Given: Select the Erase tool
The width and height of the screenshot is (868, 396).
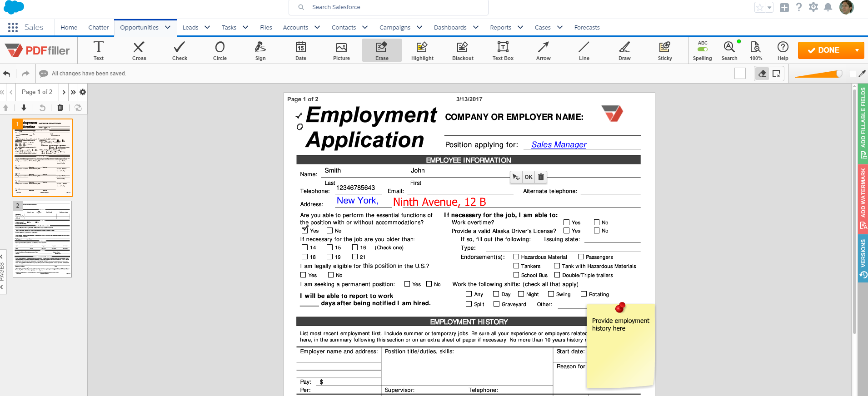Looking at the screenshot, I should [x=382, y=50].
